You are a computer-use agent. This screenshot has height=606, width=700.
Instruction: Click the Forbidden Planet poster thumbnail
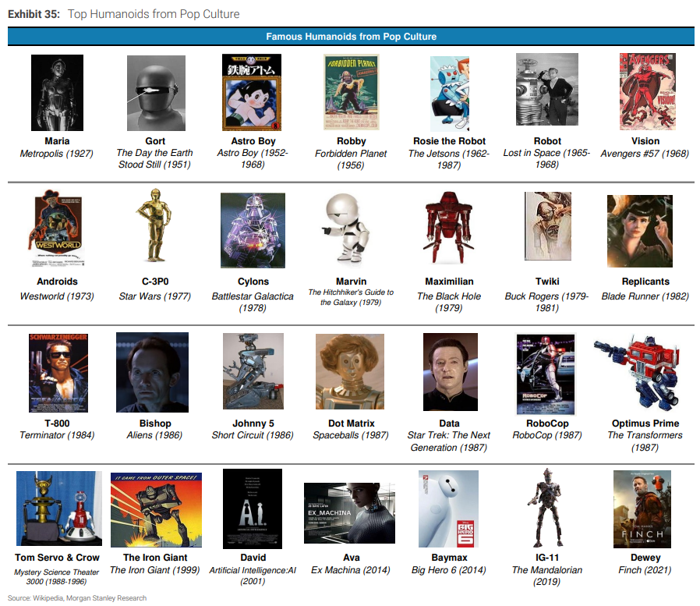tap(352, 93)
